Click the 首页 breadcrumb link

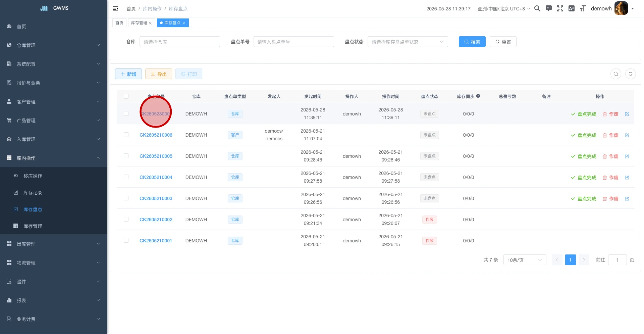click(x=131, y=9)
